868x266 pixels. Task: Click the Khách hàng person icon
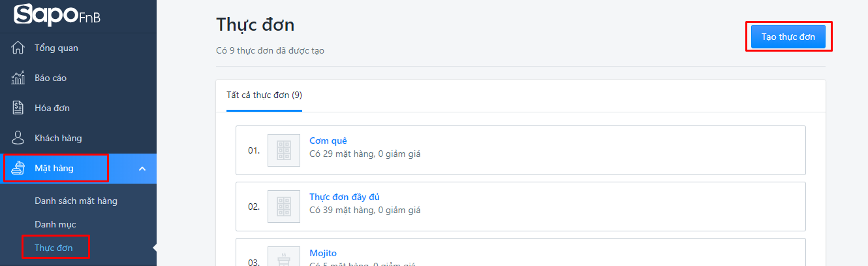click(x=18, y=138)
